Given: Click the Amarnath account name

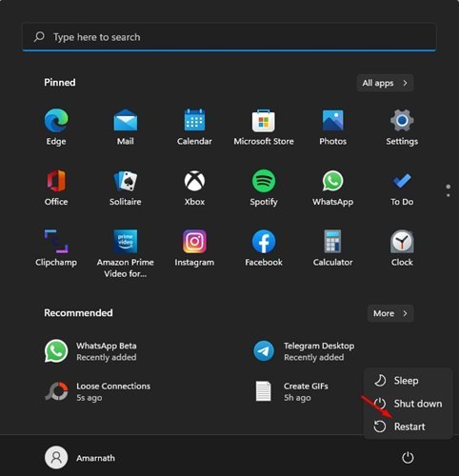Looking at the screenshot, I should [95, 458].
